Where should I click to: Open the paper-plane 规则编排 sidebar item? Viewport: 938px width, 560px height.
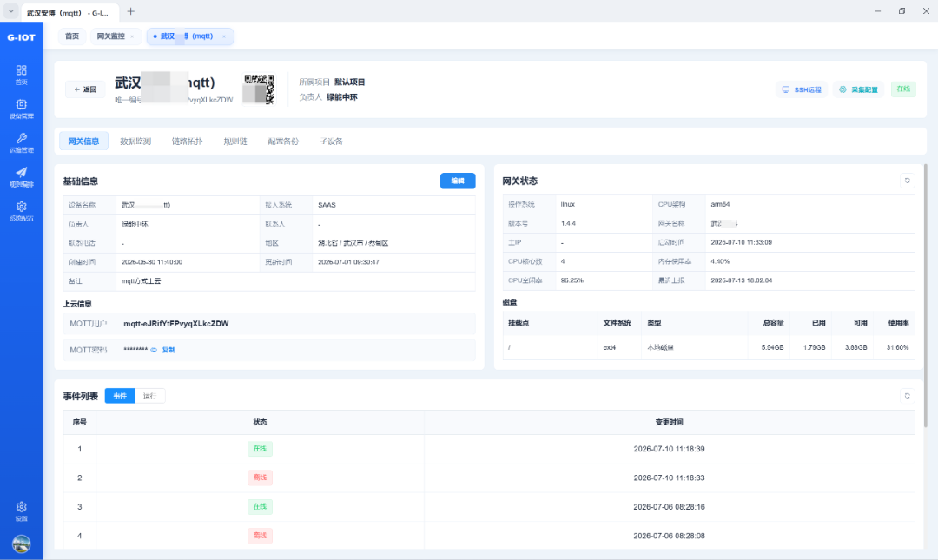[21, 176]
